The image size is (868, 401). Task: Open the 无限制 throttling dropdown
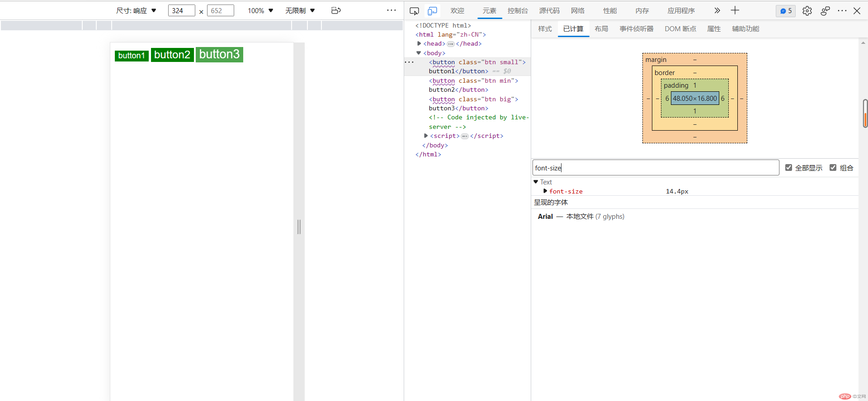tap(300, 10)
